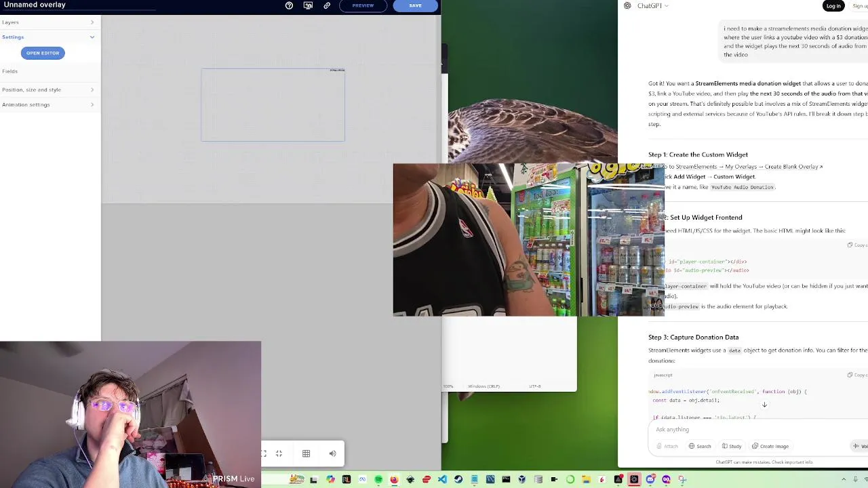Screen dimensions: 868x488
Task: Open the Copilot icon in the taskbar
Action: click(x=330, y=479)
